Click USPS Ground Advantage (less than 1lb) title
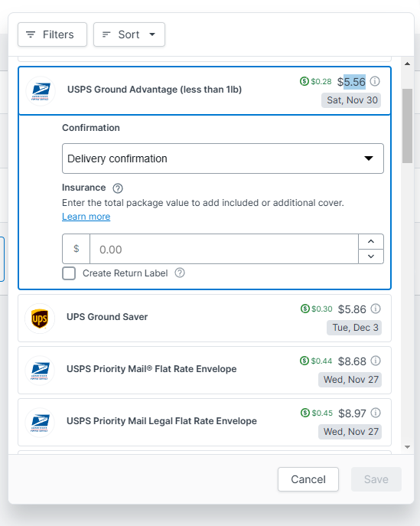The image size is (420, 526). pos(155,90)
